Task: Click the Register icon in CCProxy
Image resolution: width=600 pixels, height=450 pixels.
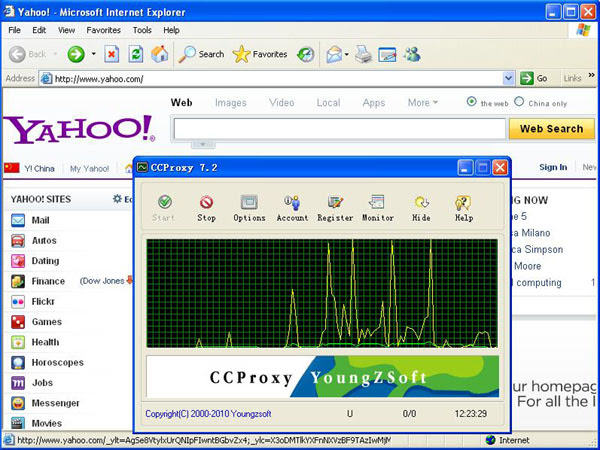Action: pyautogui.click(x=335, y=202)
